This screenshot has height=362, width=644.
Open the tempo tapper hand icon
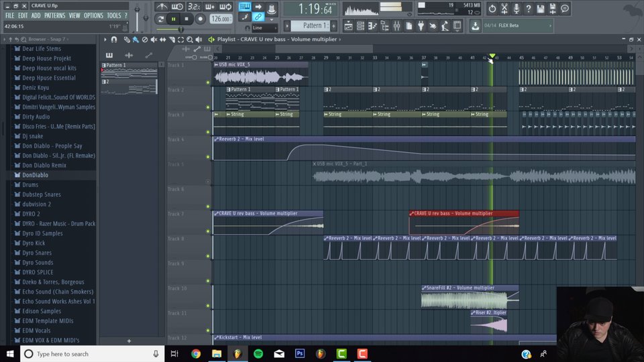[x=433, y=26]
